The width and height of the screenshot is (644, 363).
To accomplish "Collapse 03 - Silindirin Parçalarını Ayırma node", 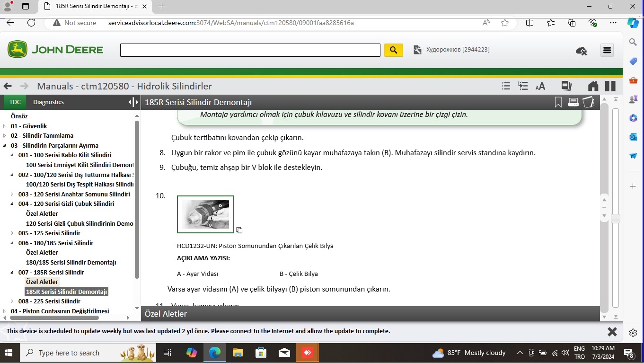I will click(x=5, y=146).
